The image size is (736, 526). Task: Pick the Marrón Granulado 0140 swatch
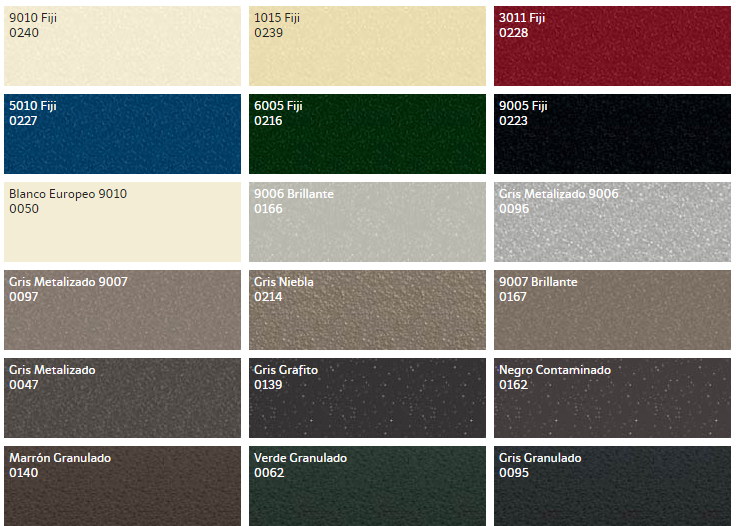tap(123, 486)
